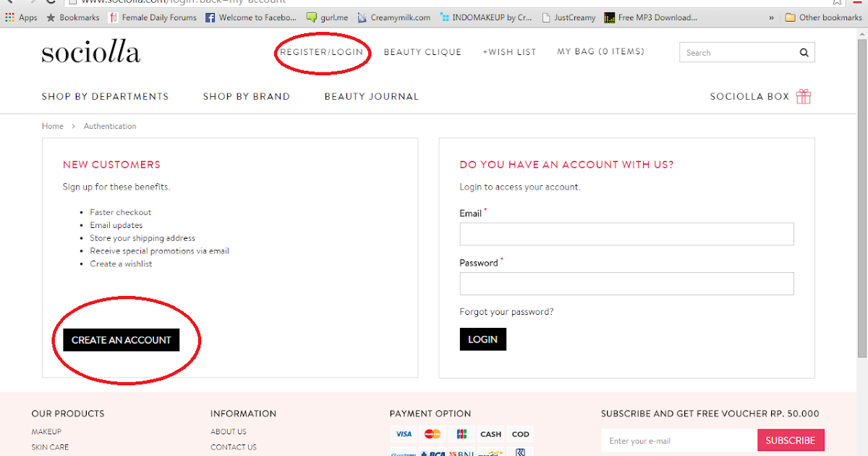Image resolution: width=868 pixels, height=456 pixels.
Task: Open the Contact Us footer link
Action: 234,447
